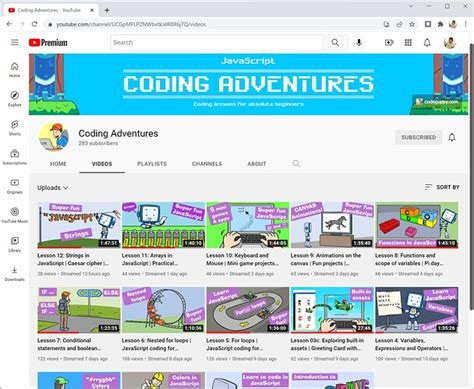Toggle channel notification bell beside Subscribed
Image resolution: width=474 pixels, height=389 pixels.
[x=452, y=137]
